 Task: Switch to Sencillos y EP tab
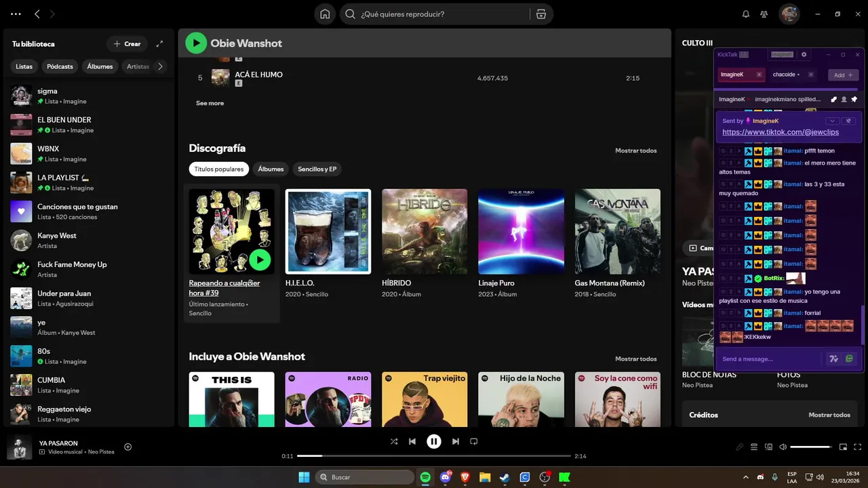317,169
